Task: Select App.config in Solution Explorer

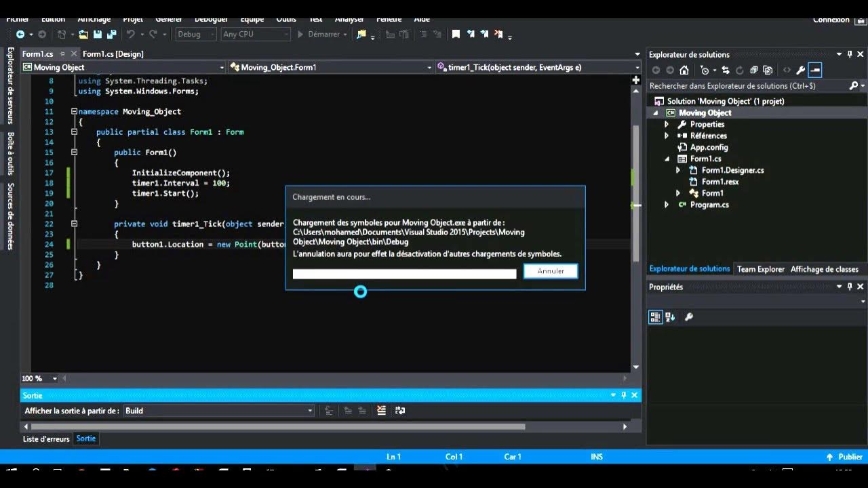Action: pyautogui.click(x=709, y=147)
